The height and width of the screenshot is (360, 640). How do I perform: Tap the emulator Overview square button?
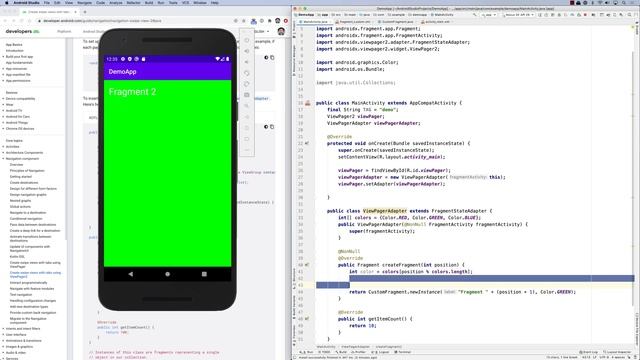coord(204,274)
